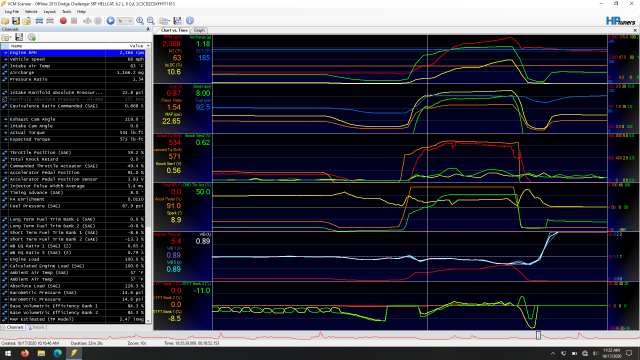The height and width of the screenshot is (360, 640).
Task: Open the blue info icon in toolbar
Action: pos(190,20)
